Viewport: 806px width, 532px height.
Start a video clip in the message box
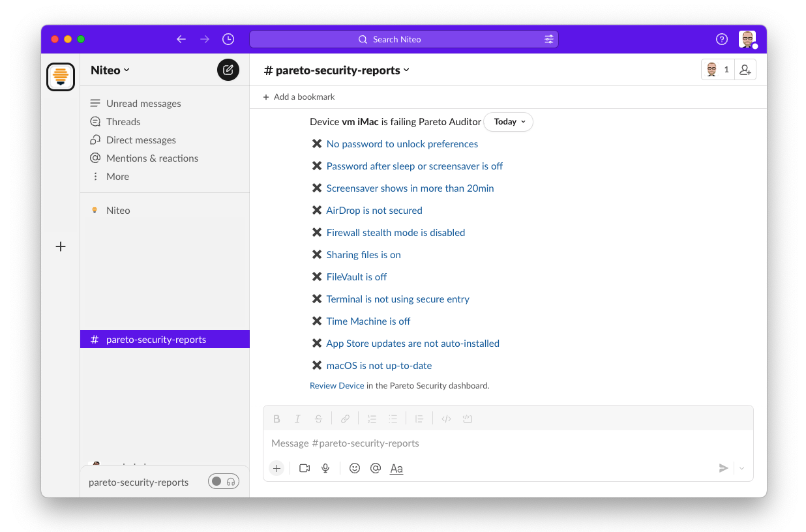[304, 468]
